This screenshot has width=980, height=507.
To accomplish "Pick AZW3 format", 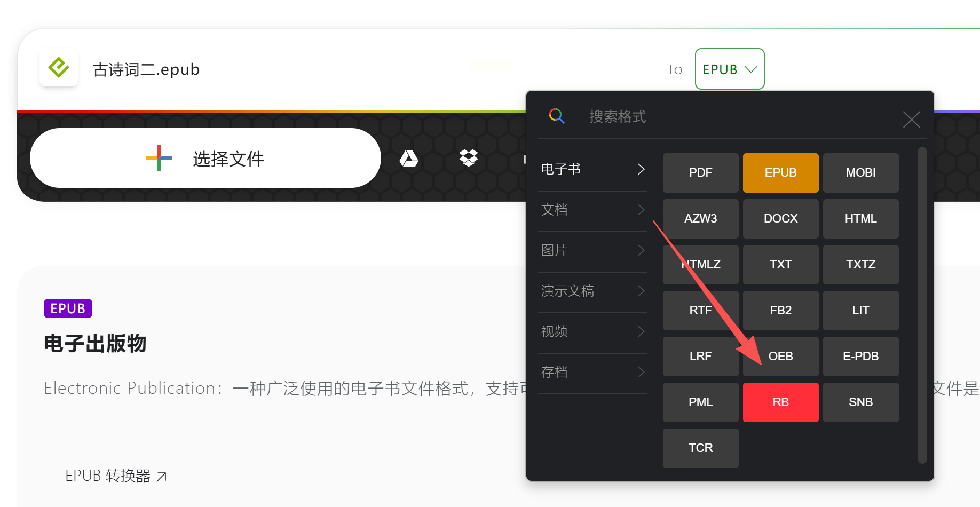I will coord(701,219).
